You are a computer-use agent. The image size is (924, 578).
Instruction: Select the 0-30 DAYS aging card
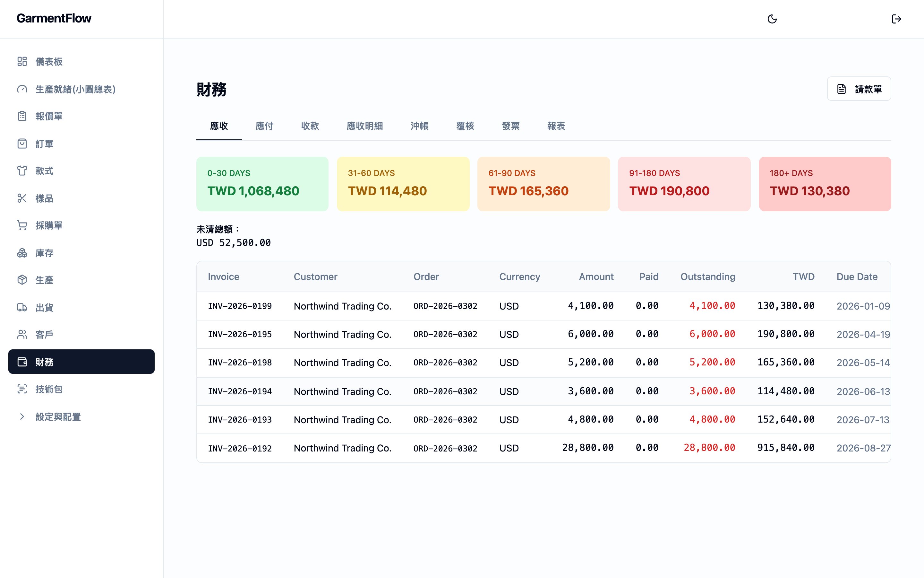[262, 184]
